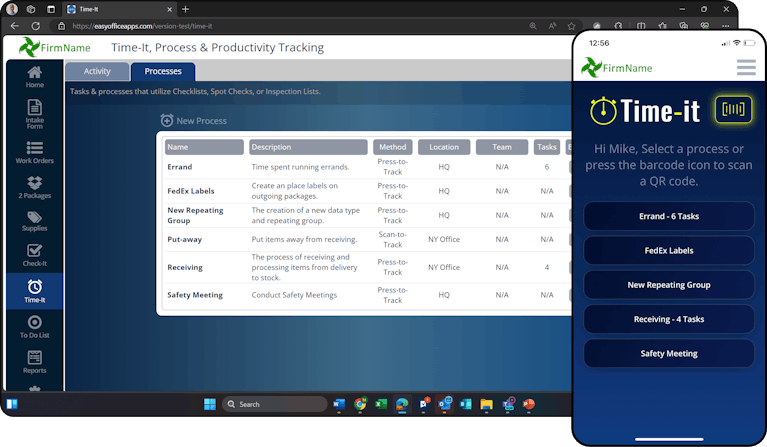Open the Intake Form sidebar item
This screenshot has width=767, height=447.
click(34, 114)
